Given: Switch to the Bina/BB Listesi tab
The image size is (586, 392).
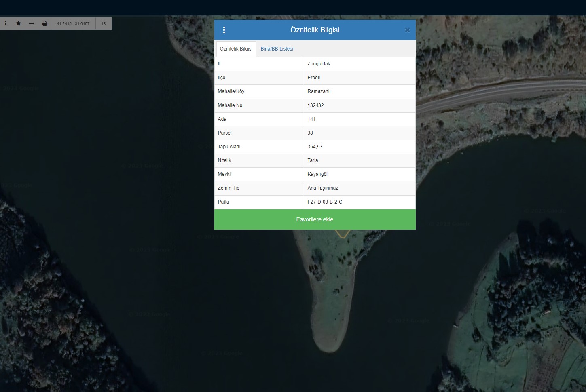Looking at the screenshot, I should coord(277,49).
